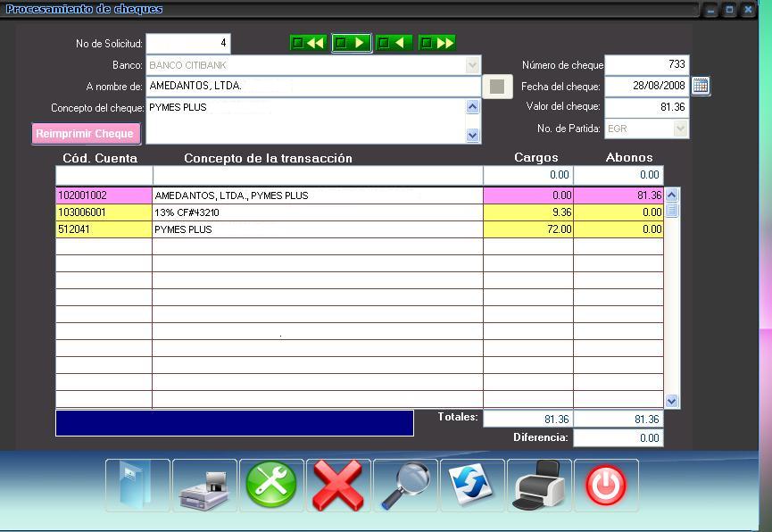
Task: Click the single right arrow navigation button
Action: [x=352, y=43]
